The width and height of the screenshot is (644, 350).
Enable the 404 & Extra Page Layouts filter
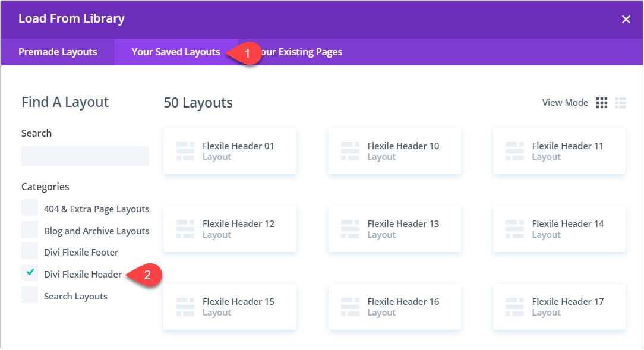click(29, 208)
